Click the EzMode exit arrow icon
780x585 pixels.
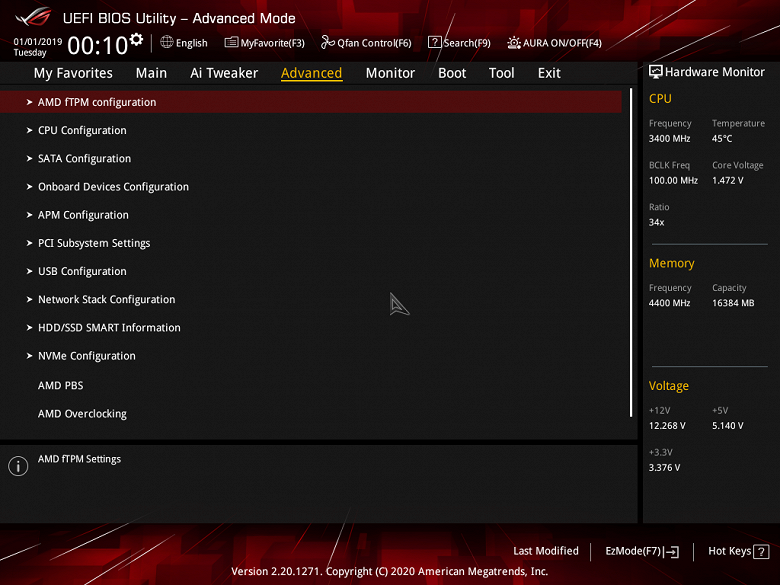(x=672, y=552)
